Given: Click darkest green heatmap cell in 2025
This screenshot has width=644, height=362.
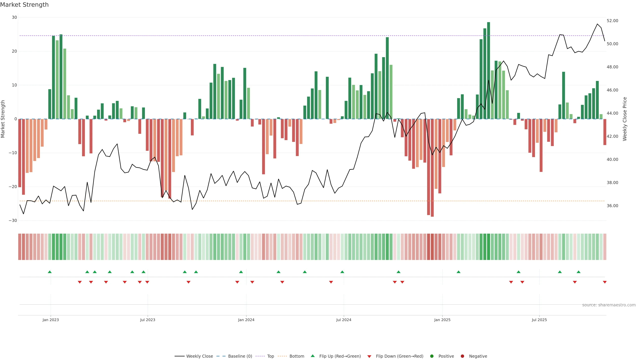Looking at the screenshot, I should point(489,247).
